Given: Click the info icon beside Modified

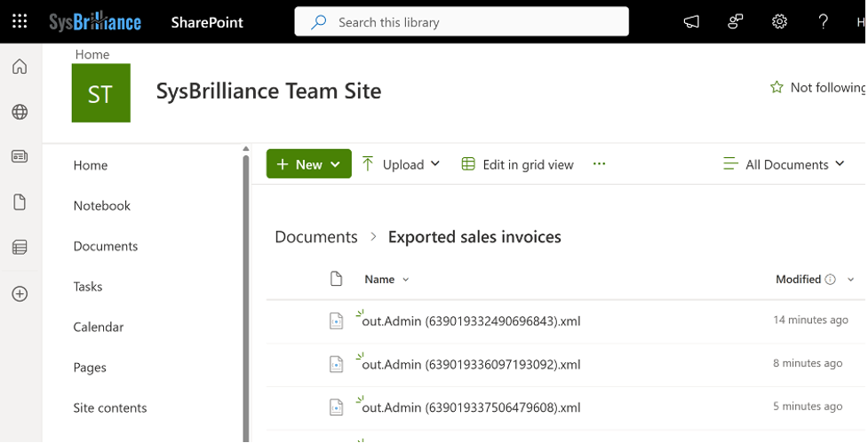Looking at the screenshot, I should [x=830, y=280].
